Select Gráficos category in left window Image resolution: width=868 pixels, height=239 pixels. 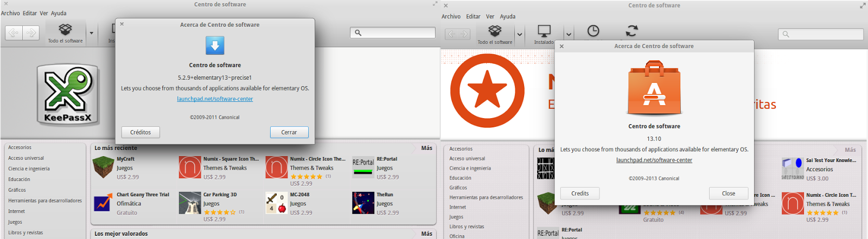pyautogui.click(x=17, y=190)
